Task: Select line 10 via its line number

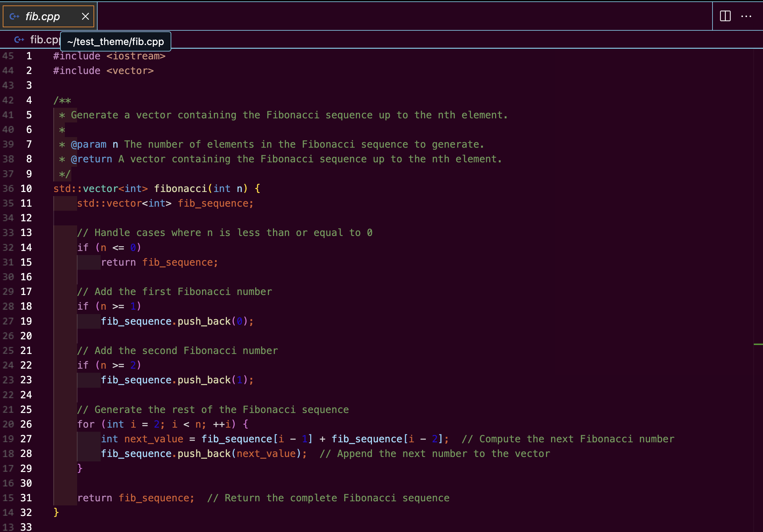Action: [x=26, y=189]
